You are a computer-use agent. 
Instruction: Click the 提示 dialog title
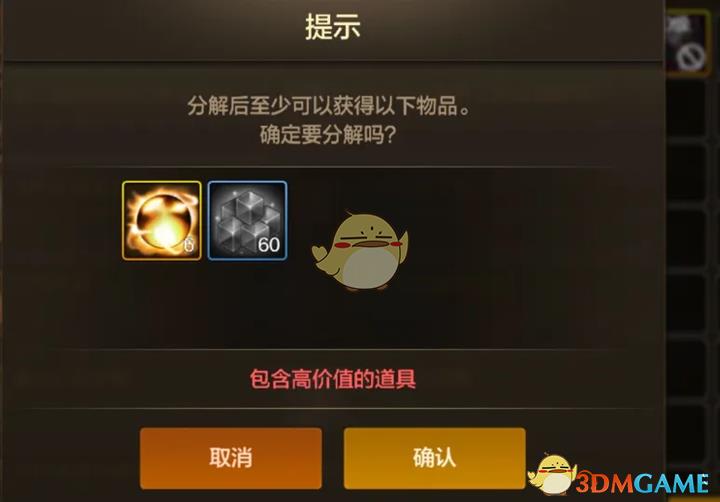(x=333, y=26)
